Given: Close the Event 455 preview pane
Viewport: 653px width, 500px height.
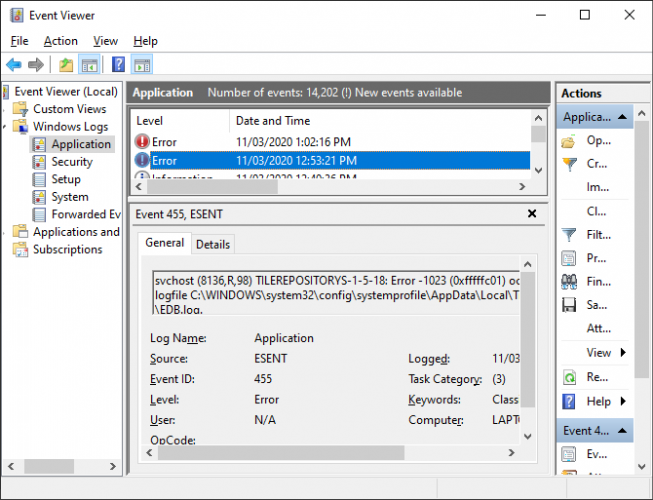Looking at the screenshot, I should (x=530, y=214).
